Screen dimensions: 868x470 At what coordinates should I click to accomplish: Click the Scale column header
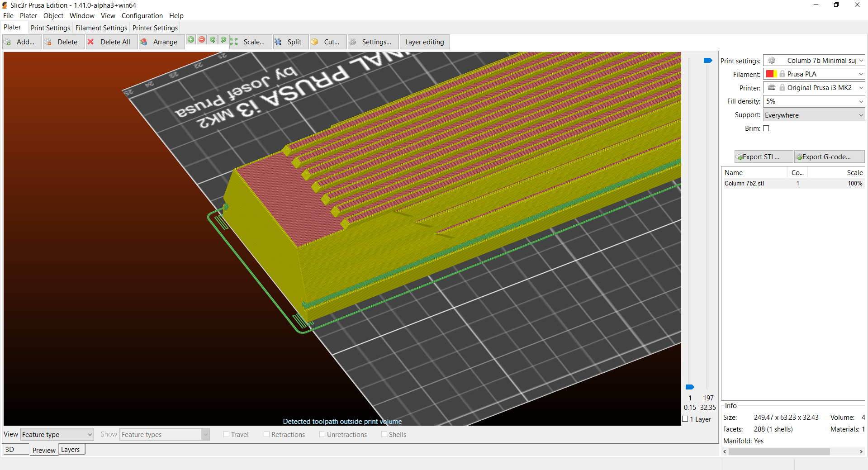click(836, 173)
